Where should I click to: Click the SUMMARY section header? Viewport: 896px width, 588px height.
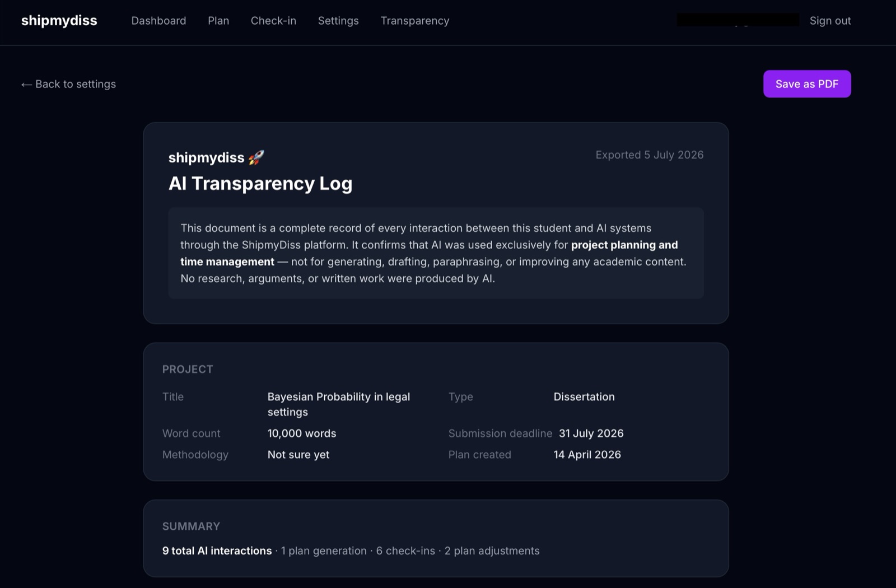[x=191, y=526]
